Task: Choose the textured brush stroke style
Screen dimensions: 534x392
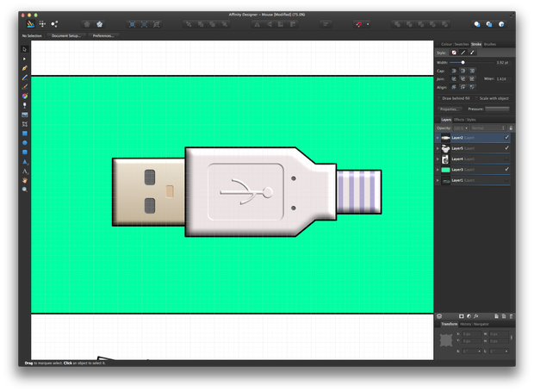Action: [x=472, y=53]
